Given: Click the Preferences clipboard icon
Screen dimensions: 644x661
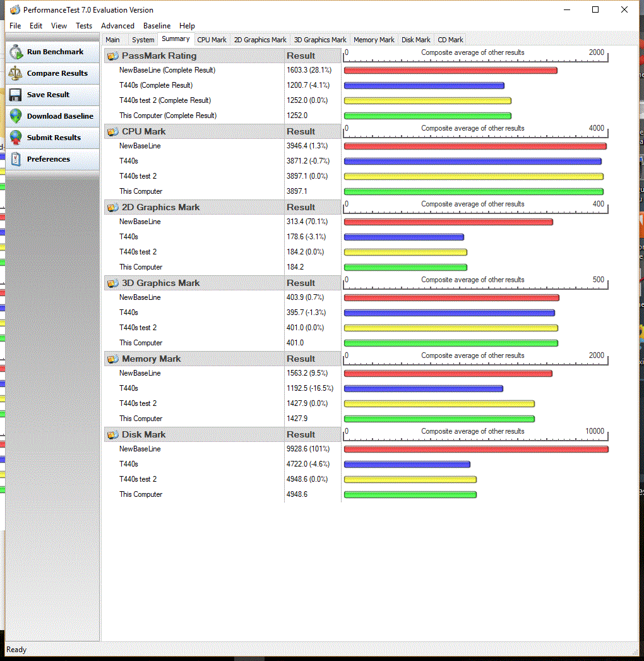Looking at the screenshot, I should pos(16,159).
